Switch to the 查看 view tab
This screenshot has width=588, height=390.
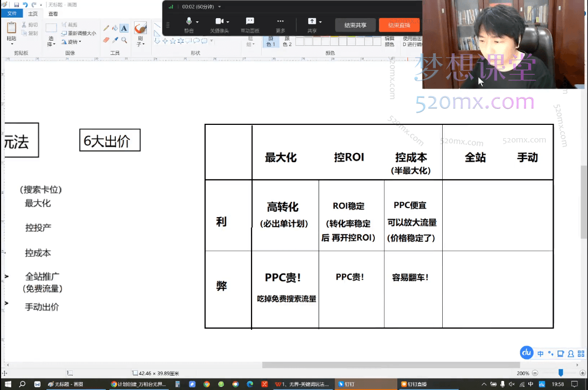[52, 14]
